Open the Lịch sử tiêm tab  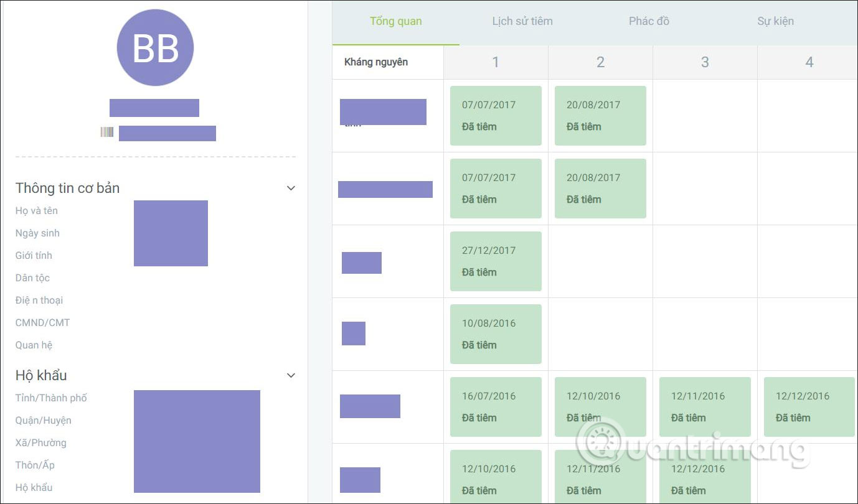522,21
